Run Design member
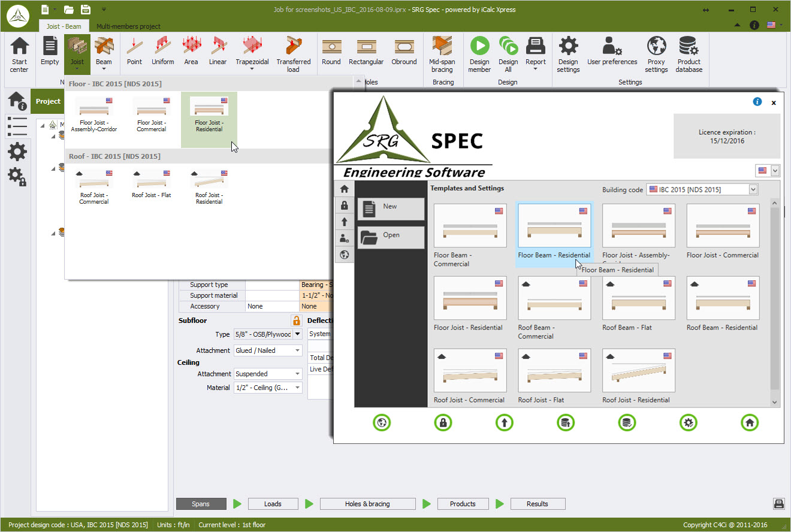This screenshot has height=532, width=791. [x=479, y=55]
